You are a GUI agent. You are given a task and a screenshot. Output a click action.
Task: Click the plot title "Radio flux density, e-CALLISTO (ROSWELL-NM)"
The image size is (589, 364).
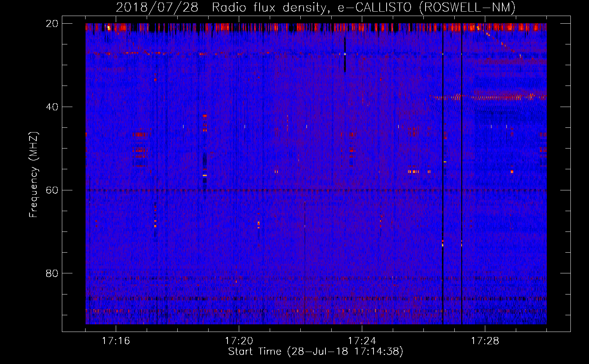363,7
